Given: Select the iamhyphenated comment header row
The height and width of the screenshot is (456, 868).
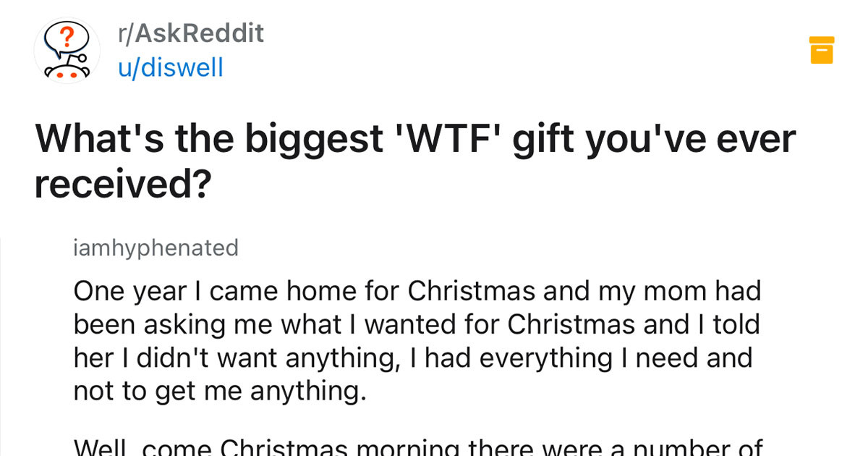Looking at the screenshot, I should [154, 248].
